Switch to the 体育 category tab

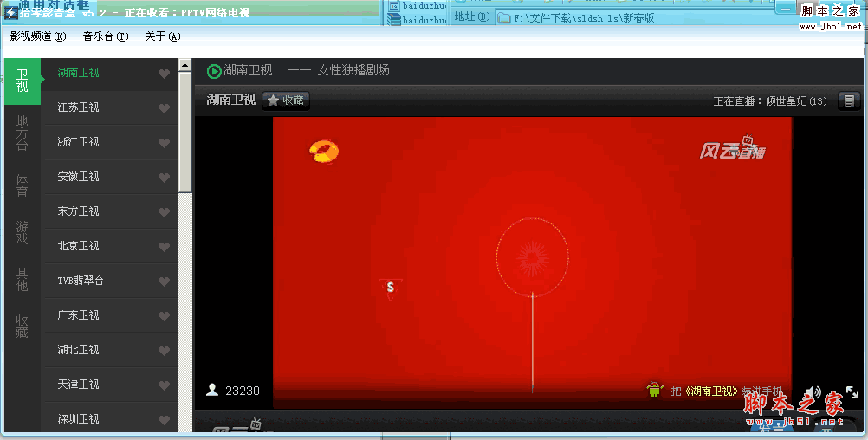[23, 185]
